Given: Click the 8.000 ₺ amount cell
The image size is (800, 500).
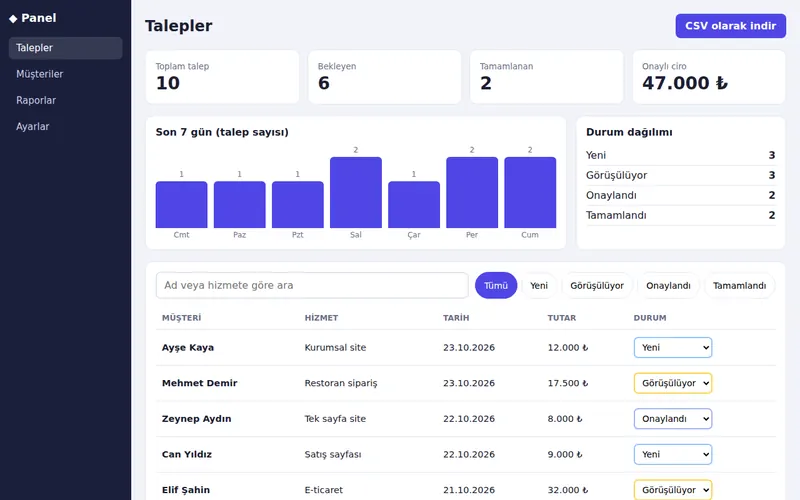Looking at the screenshot, I should pyautogui.click(x=565, y=419).
